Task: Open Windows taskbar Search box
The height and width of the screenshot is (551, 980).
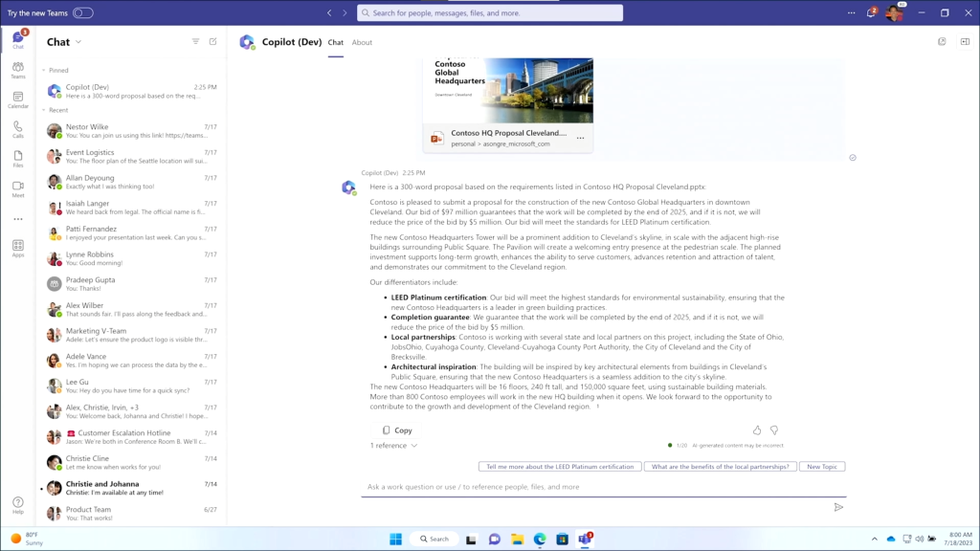Action: pyautogui.click(x=434, y=539)
